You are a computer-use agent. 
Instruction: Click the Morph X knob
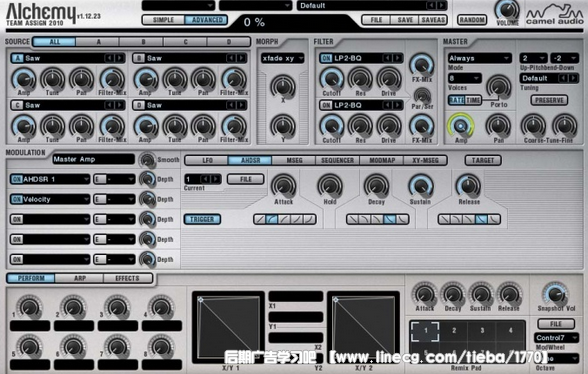(x=283, y=86)
